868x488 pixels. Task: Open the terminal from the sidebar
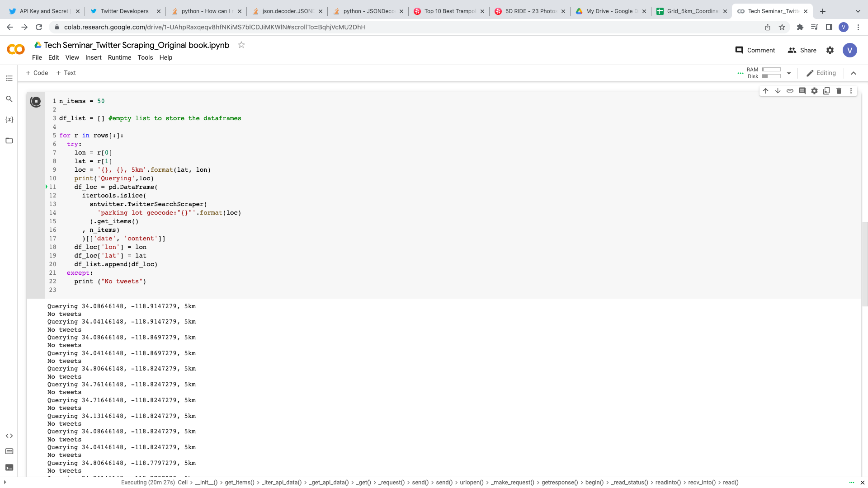10,467
